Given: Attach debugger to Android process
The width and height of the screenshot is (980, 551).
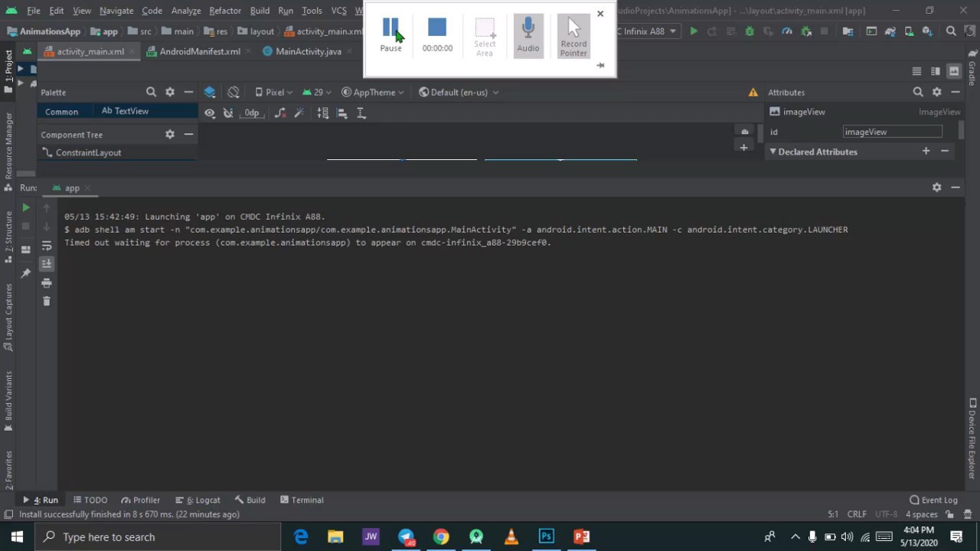Looking at the screenshot, I should [805, 31].
